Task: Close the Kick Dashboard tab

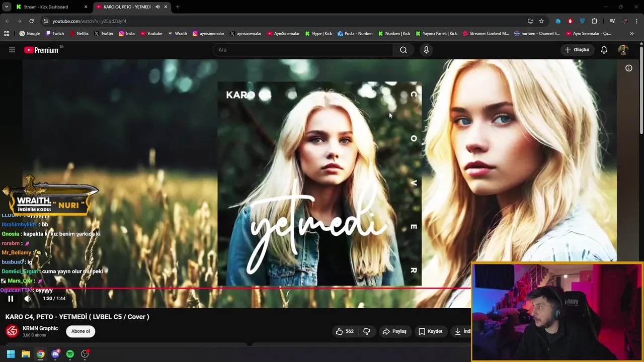Action: tap(86, 7)
